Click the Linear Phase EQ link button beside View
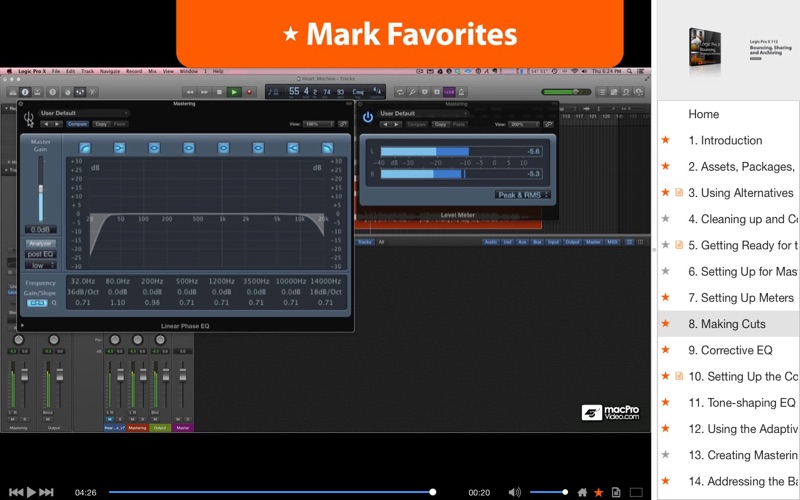The image size is (800, 500). [x=343, y=124]
